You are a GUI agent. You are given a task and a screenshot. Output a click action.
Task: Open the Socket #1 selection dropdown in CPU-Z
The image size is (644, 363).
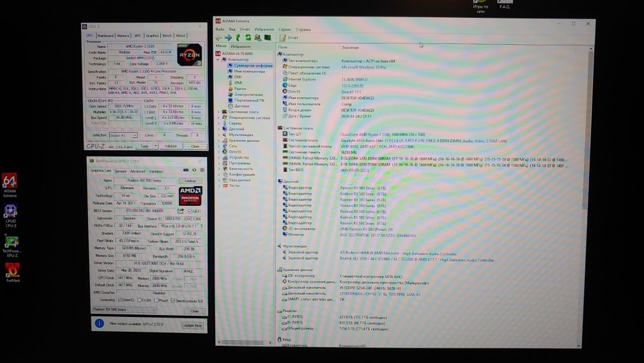tap(124, 135)
